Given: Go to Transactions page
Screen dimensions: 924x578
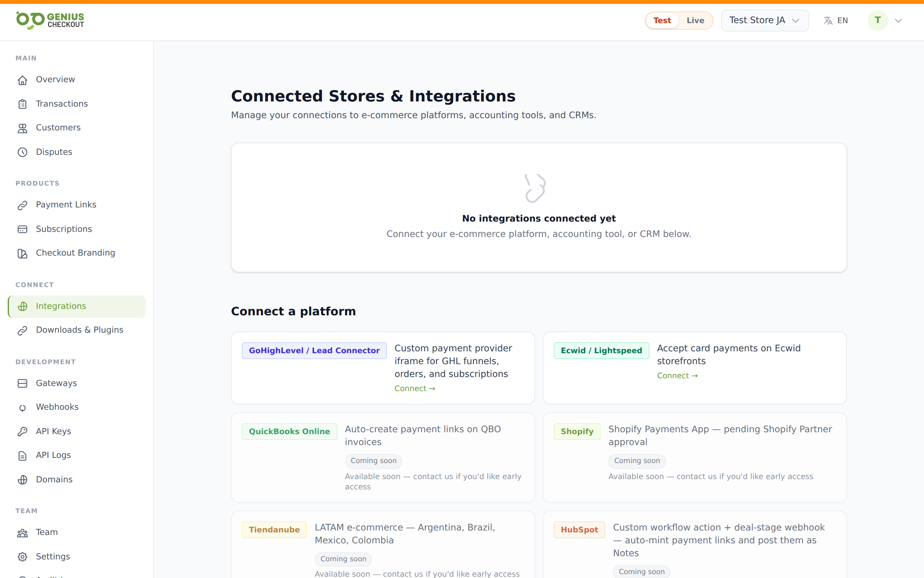Looking at the screenshot, I should (x=76, y=104).
